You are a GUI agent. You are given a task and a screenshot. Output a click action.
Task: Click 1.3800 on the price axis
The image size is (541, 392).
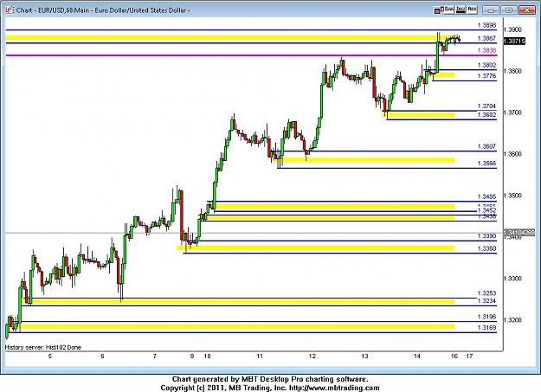pyautogui.click(x=512, y=71)
